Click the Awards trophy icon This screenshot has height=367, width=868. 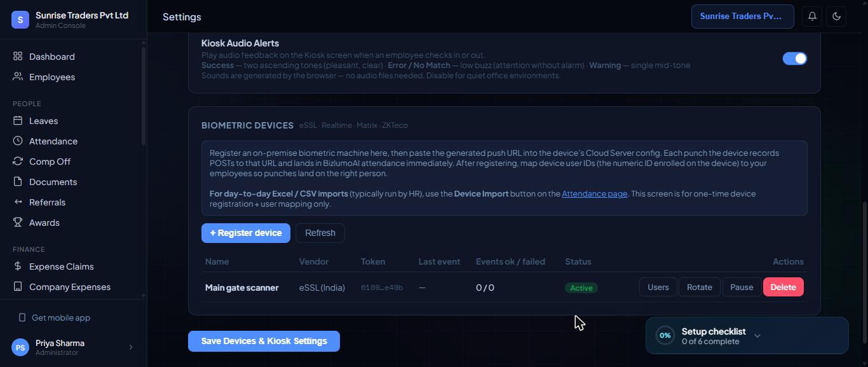pyautogui.click(x=18, y=223)
